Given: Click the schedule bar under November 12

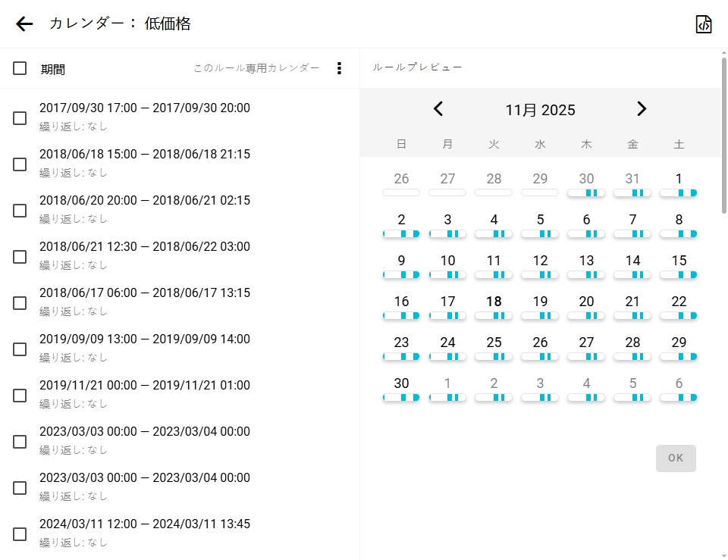Looking at the screenshot, I should click(540, 275).
